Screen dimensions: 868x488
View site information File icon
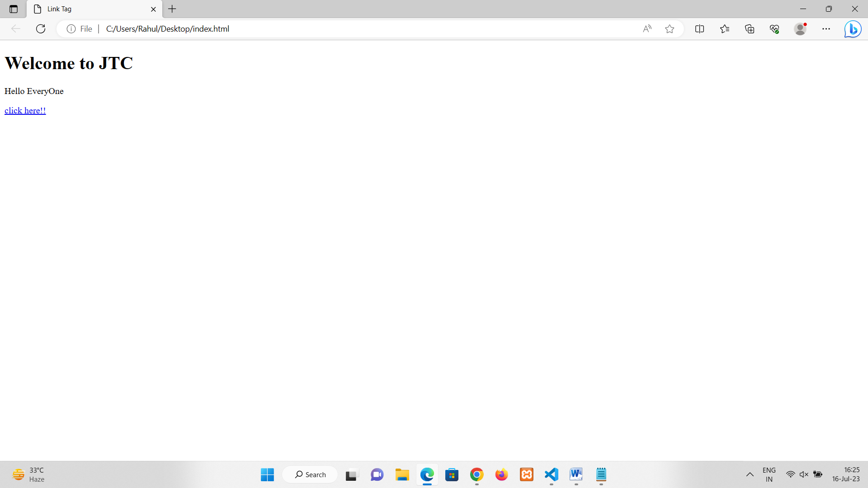click(x=80, y=29)
